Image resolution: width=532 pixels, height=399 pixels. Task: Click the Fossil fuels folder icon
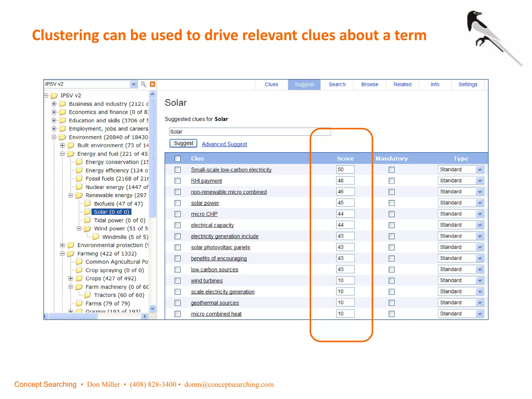tap(79, 178)
